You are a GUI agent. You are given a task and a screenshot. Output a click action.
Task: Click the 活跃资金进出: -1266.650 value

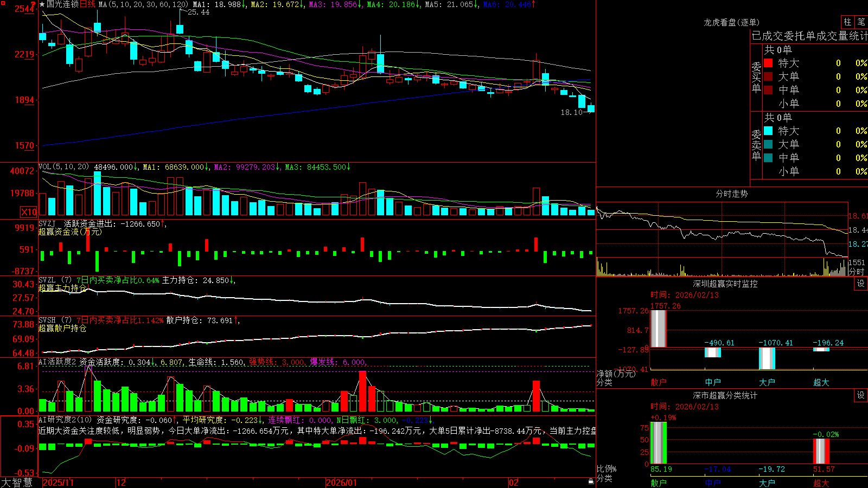112,223
